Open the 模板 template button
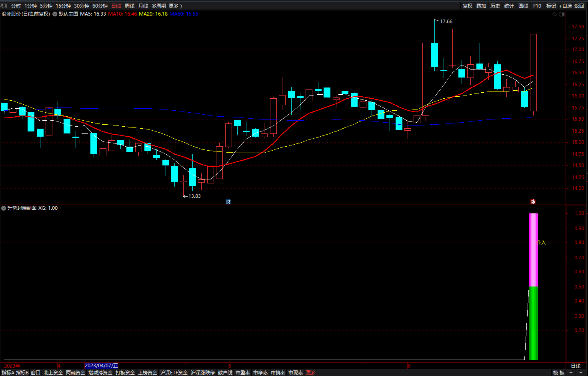The height and width of the screenshot is (376, 588). pos(559,373)
